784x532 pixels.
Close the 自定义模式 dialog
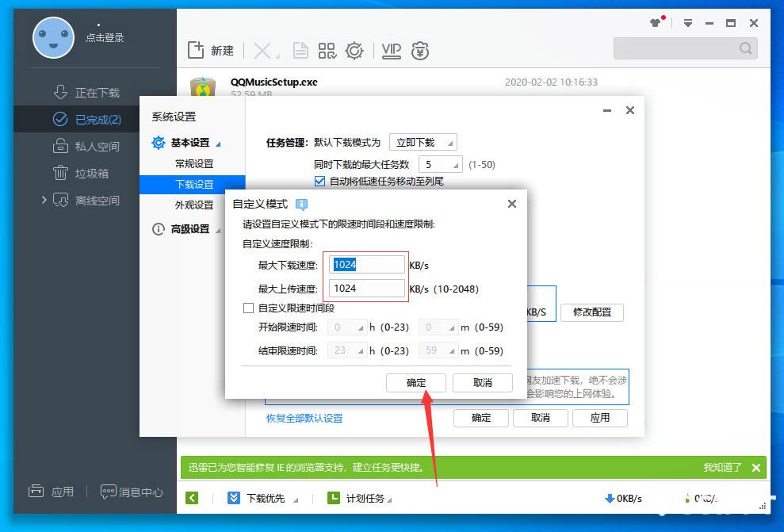(512, 204)
